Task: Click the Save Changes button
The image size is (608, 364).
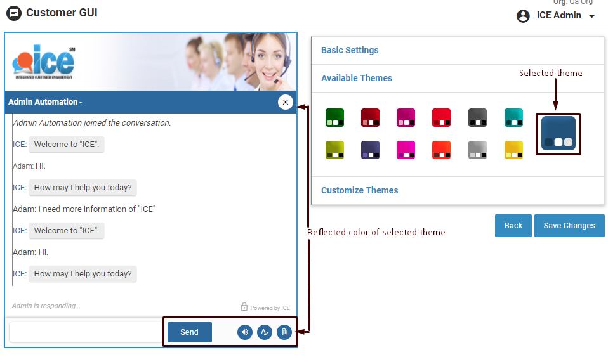Action: [x=569, y=226]
